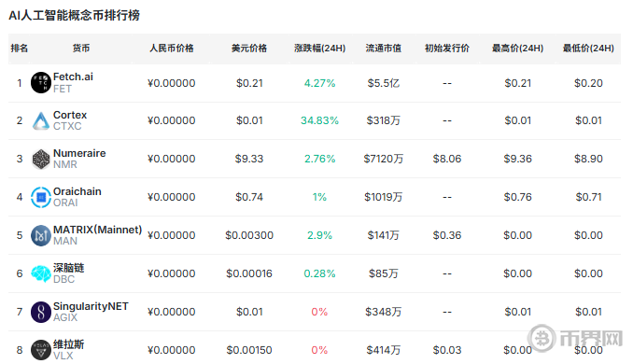Screen dimensions: 633x364
Task: Select the DBC ticker symbol
Action: (63, 279)
